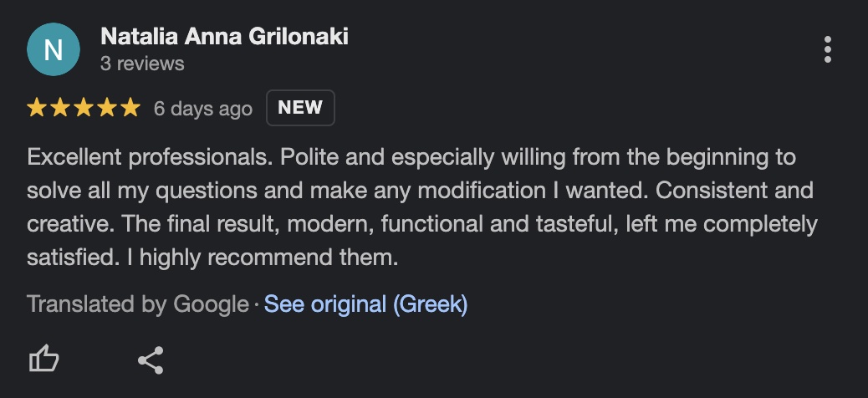Click the third yellow rating star
This screenshot has width=868, height=398.
(x=84, y=108)
